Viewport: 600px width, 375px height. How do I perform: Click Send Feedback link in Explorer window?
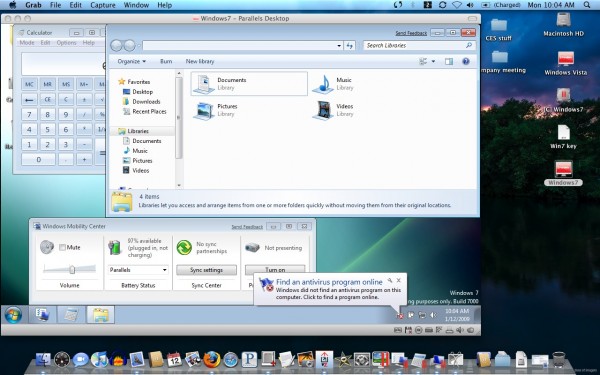(x=411, y=33)
